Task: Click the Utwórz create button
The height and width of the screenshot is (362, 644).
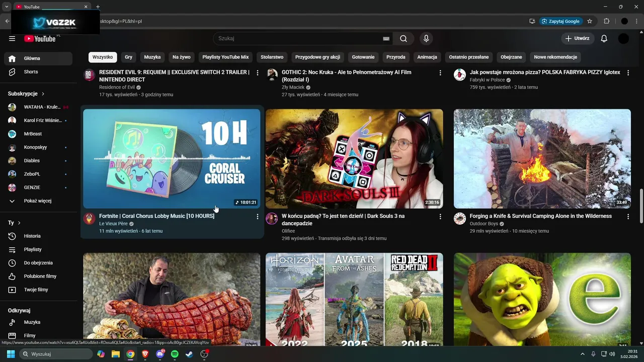Action: coord(577,39)
